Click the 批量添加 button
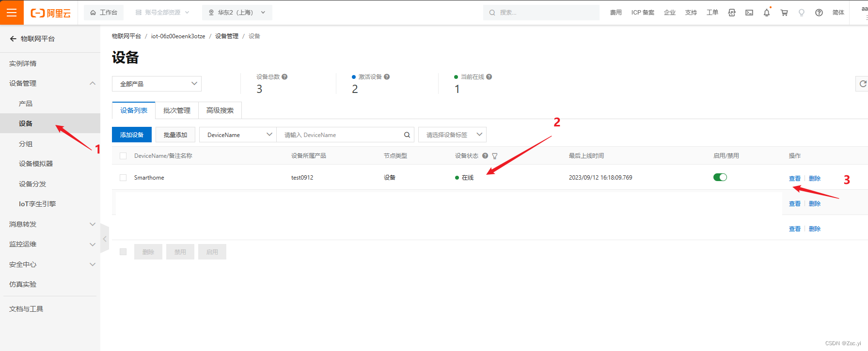Screen dimensions: 868x351 pos(175,135)
